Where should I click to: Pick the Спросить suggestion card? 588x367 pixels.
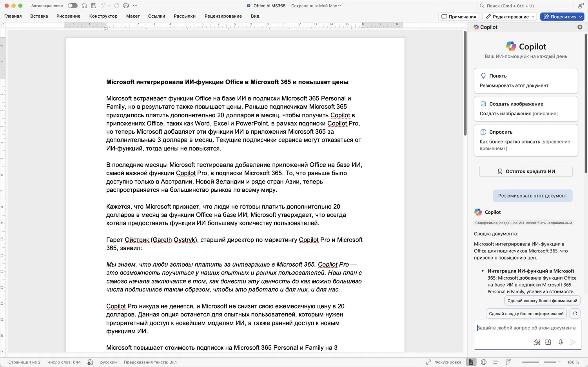click(x=526, y=140)
